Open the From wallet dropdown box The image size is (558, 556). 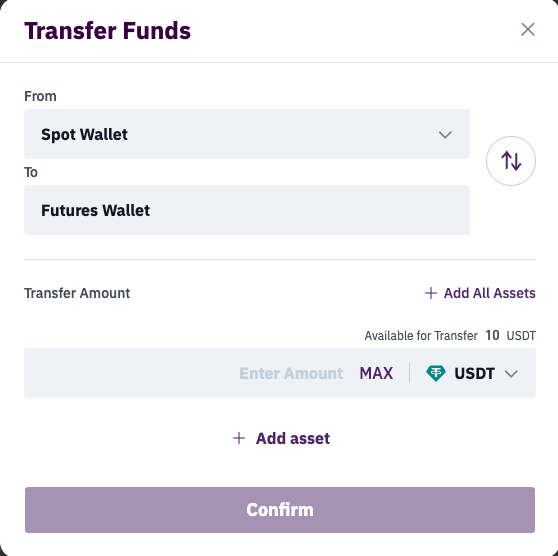pyautogui.click(x=247, y=134)
